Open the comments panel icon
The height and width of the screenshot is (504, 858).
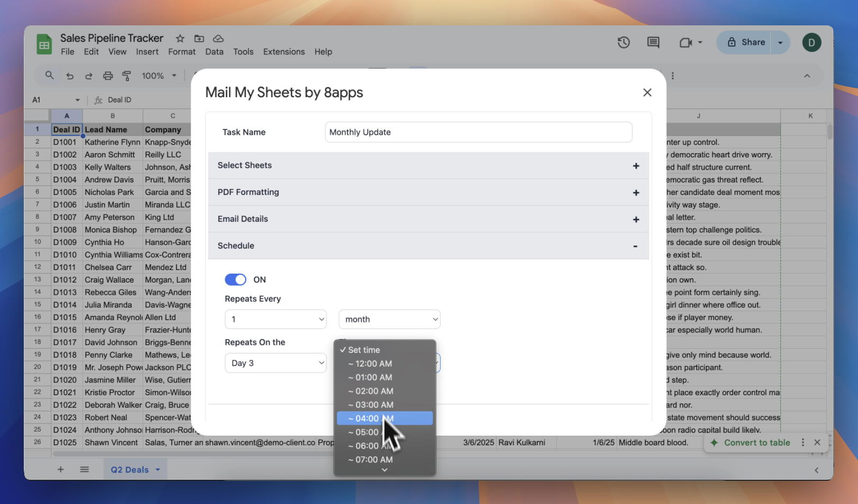653,42
